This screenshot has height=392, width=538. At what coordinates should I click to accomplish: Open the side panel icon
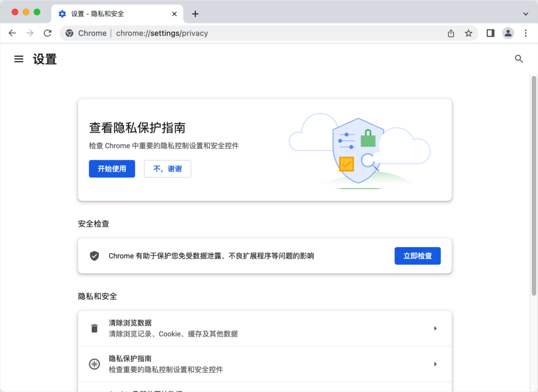click(490, 33)
